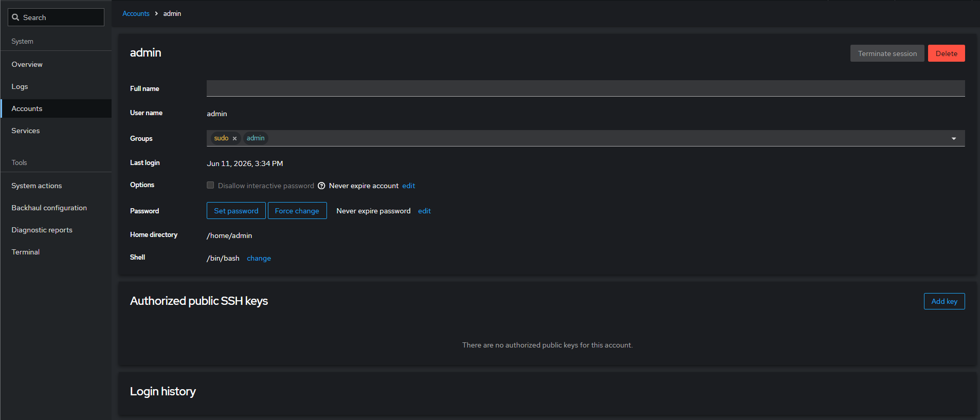Focus the Search field
The width and height of the screenshot is (980, 420).
pyautogui.click(x=56, y=17)
